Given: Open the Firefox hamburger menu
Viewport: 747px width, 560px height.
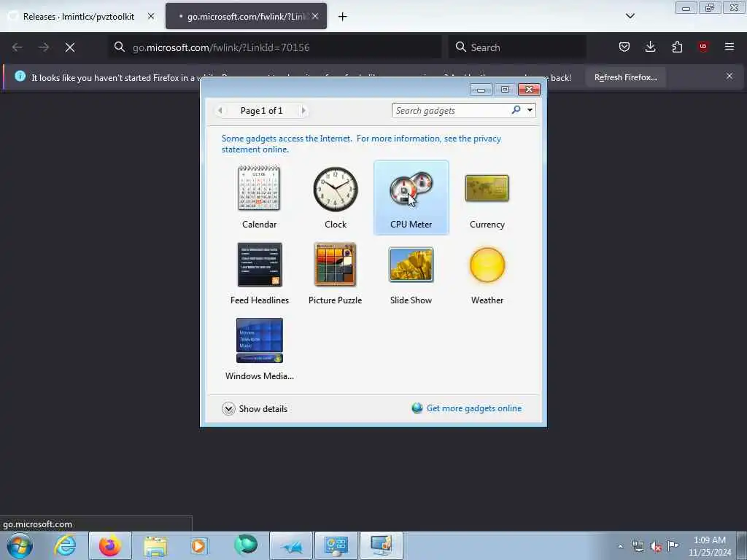Looking at the screenshot, I should pyautogui.click(x=729, y=47).
